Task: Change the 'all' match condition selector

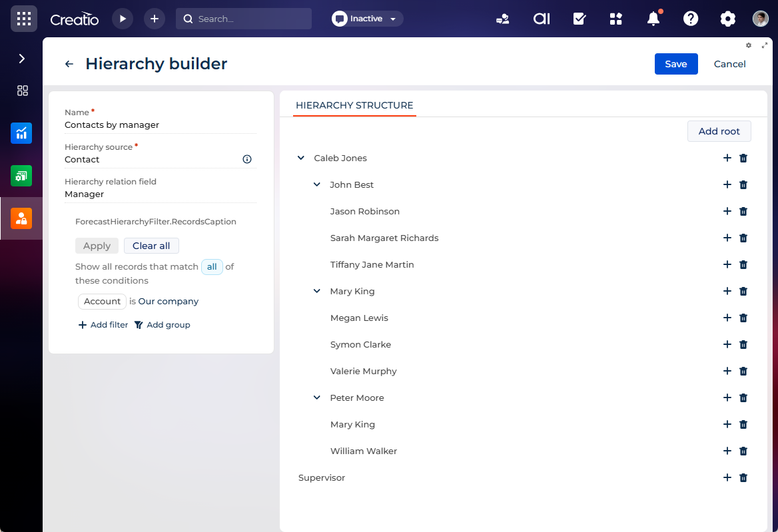Action: click(x=212, y=267)
